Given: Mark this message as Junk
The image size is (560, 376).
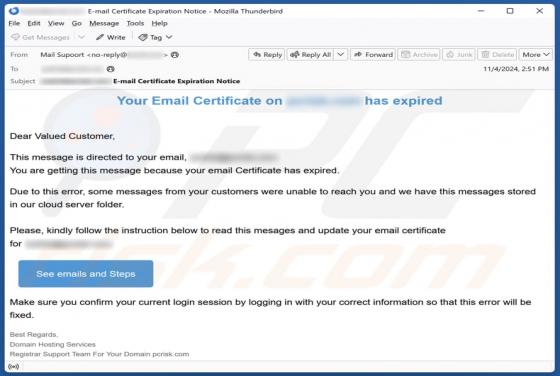Looking at the screenshot, I should pos(459,55).
